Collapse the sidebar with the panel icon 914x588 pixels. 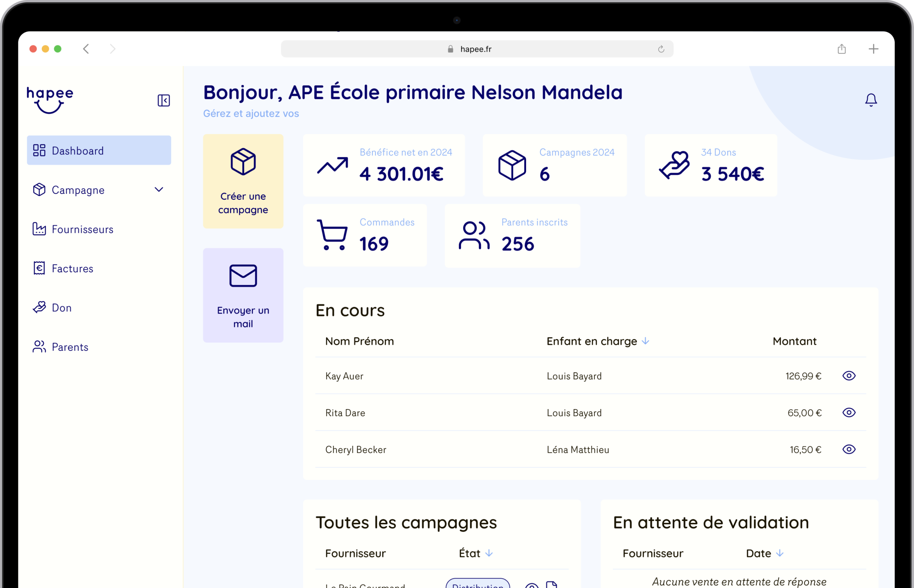[163, 101]
